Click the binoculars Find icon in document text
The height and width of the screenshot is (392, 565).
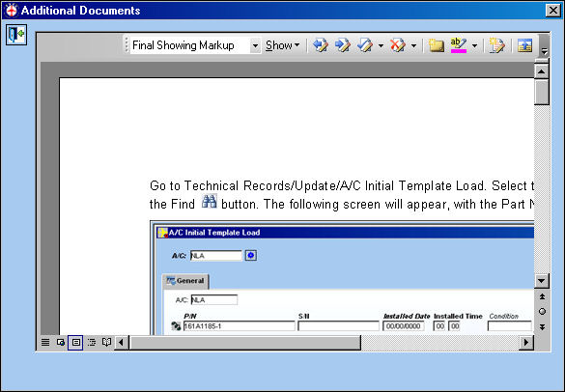click(209, 202)
